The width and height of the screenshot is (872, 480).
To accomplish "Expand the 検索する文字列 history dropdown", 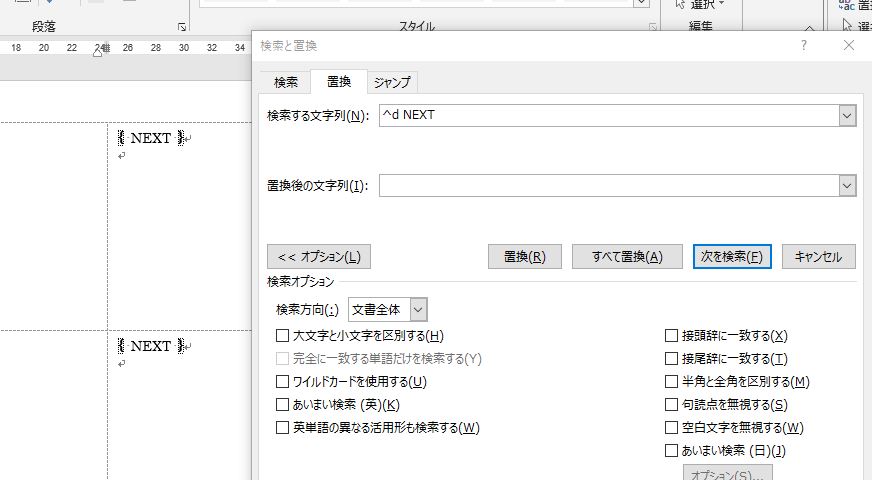I will 847,116.
